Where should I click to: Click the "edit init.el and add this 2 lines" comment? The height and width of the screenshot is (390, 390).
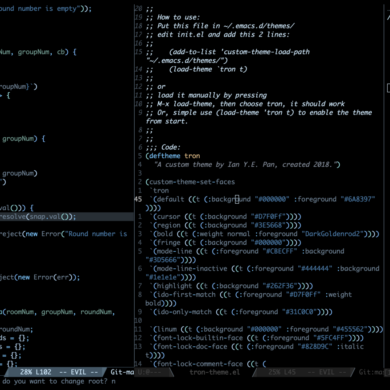coord(223,35)
